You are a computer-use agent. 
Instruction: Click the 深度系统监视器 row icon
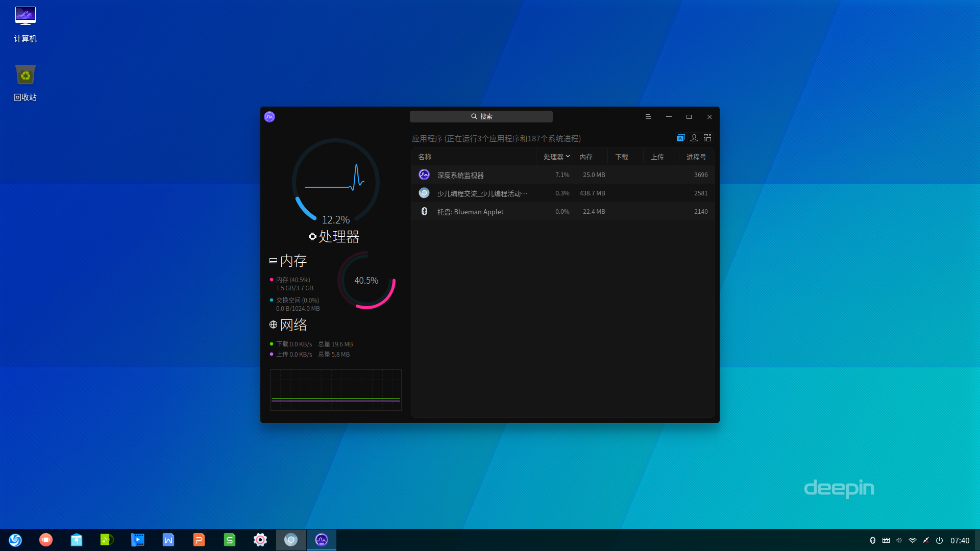[424, 175]
